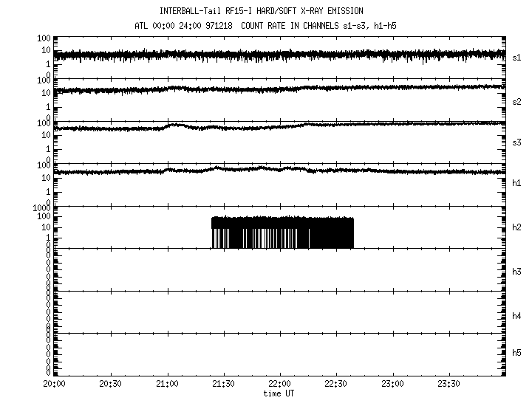Click the s1 channel label
532x406 pixels.
point(517,57)
